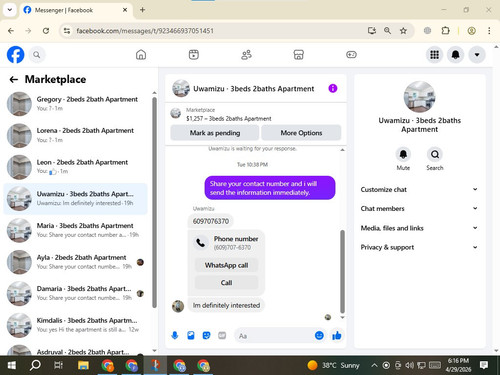The image size is (500, 375).
Task: Click the 6097076370 message bubble
Action: (211, 221)
